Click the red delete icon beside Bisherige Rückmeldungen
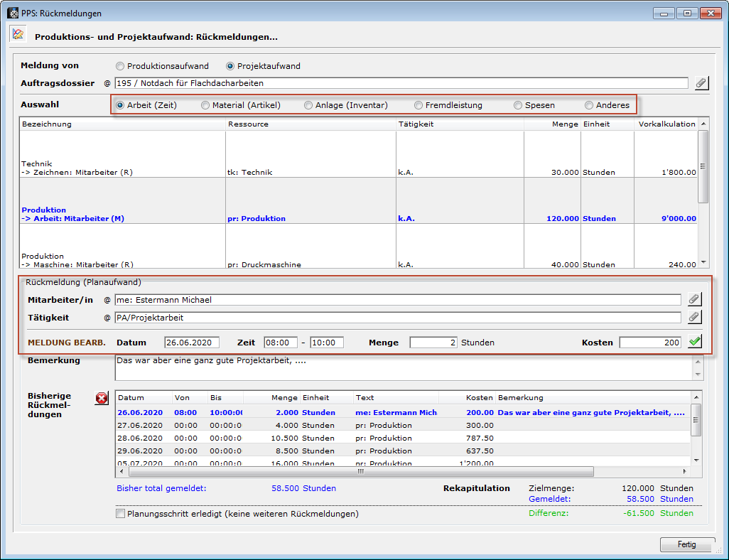 (102, 399)
